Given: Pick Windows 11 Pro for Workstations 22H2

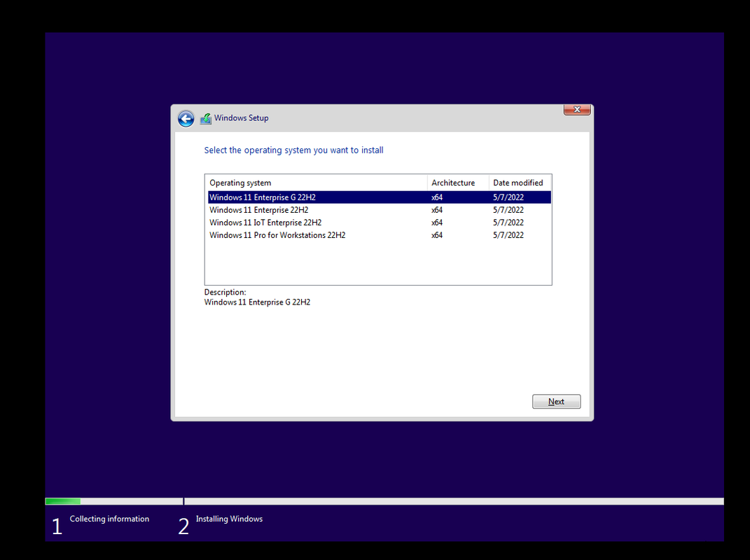Looking at the screenshot, I should pyautogui.click(x=380, y=235).
